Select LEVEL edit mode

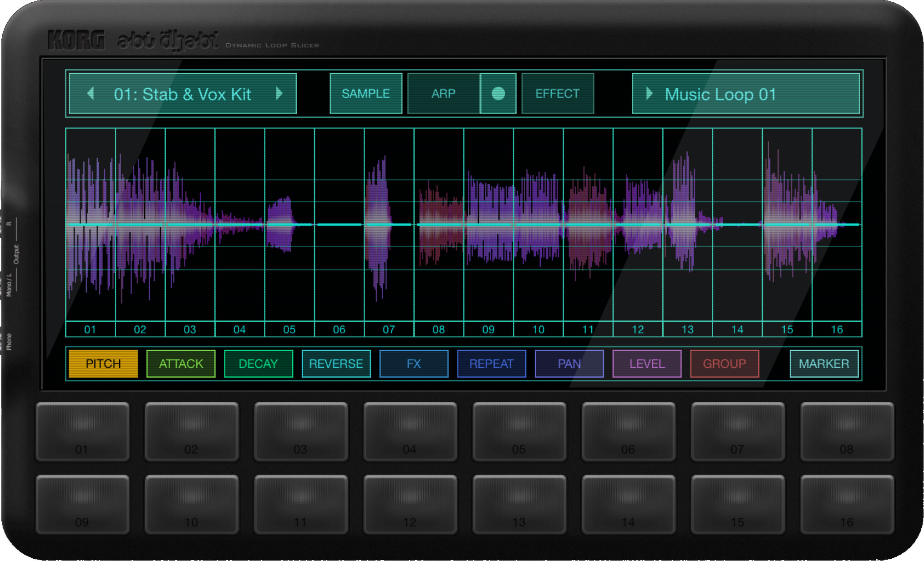click(647, 363)
